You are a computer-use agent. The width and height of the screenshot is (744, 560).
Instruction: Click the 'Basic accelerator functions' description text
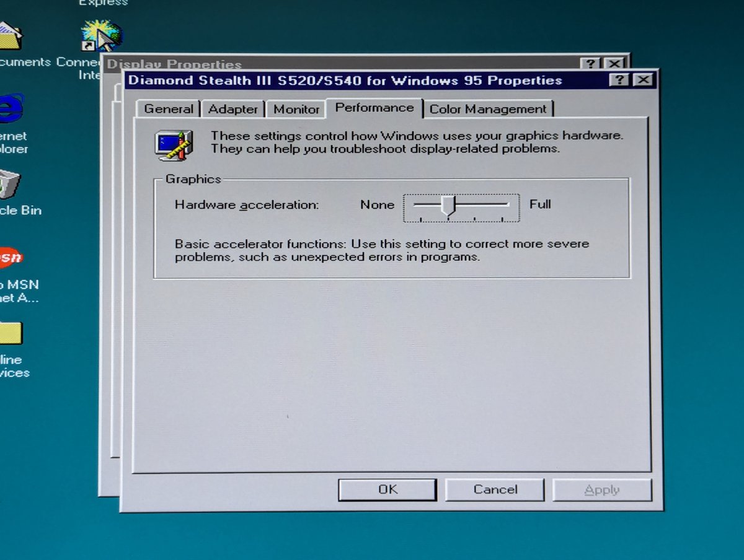[x=382, y=250]
